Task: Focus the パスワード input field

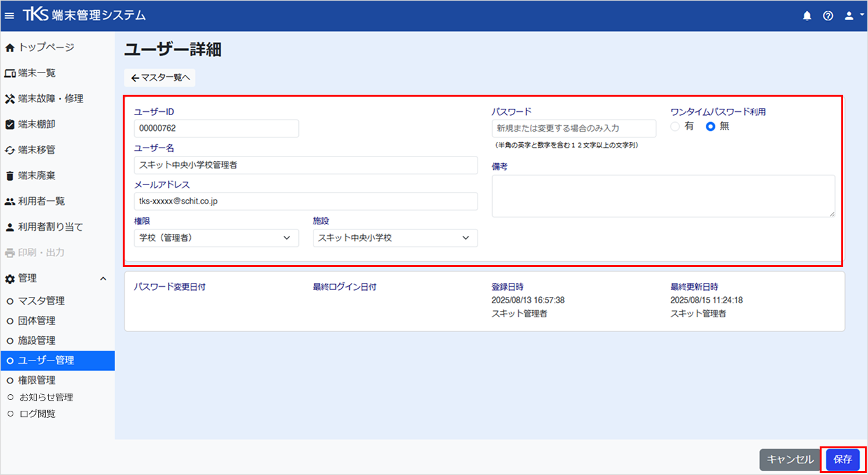Action: coord(574,128)
